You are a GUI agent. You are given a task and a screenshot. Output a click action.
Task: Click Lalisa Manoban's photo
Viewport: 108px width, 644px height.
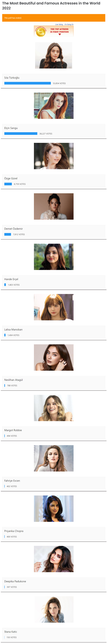click(x=54, y=307)
